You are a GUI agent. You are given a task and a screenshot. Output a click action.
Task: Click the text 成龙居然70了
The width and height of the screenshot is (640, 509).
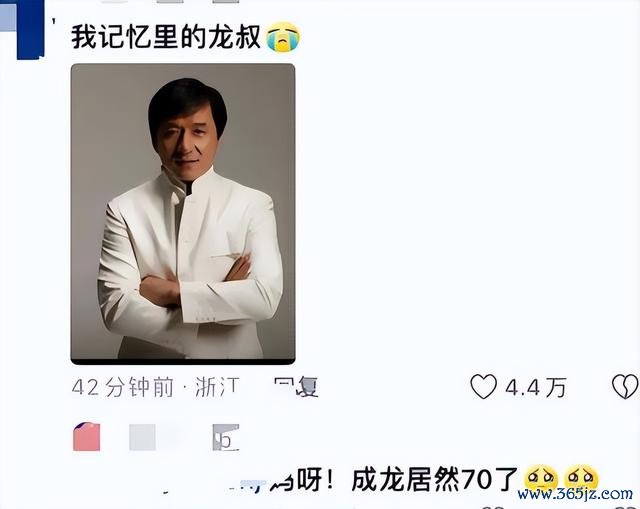pos(435,479)
